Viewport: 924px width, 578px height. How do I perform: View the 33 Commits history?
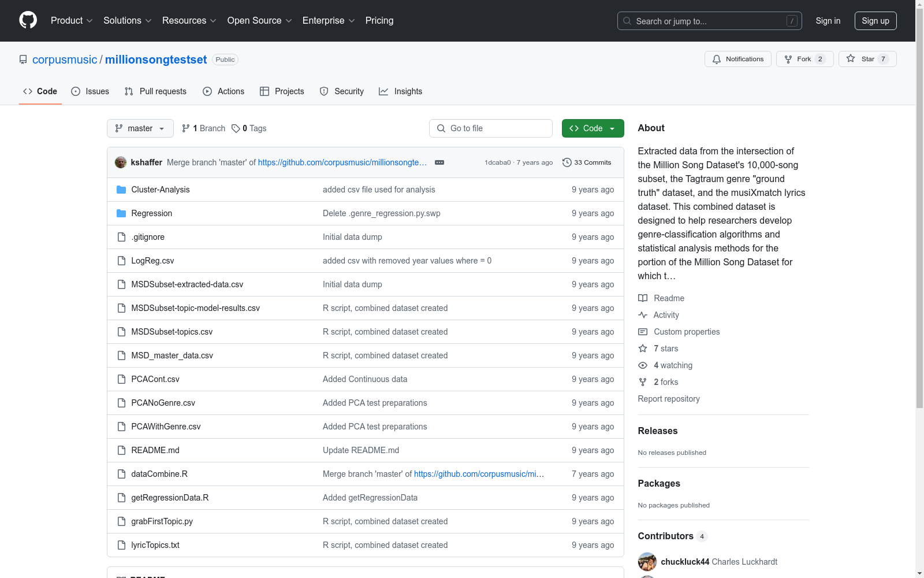click(587, 162)
